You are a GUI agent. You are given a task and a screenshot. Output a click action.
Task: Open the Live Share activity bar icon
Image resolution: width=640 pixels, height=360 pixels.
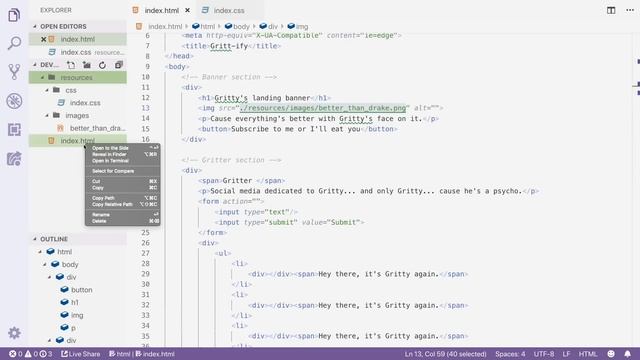pos(14,159)
